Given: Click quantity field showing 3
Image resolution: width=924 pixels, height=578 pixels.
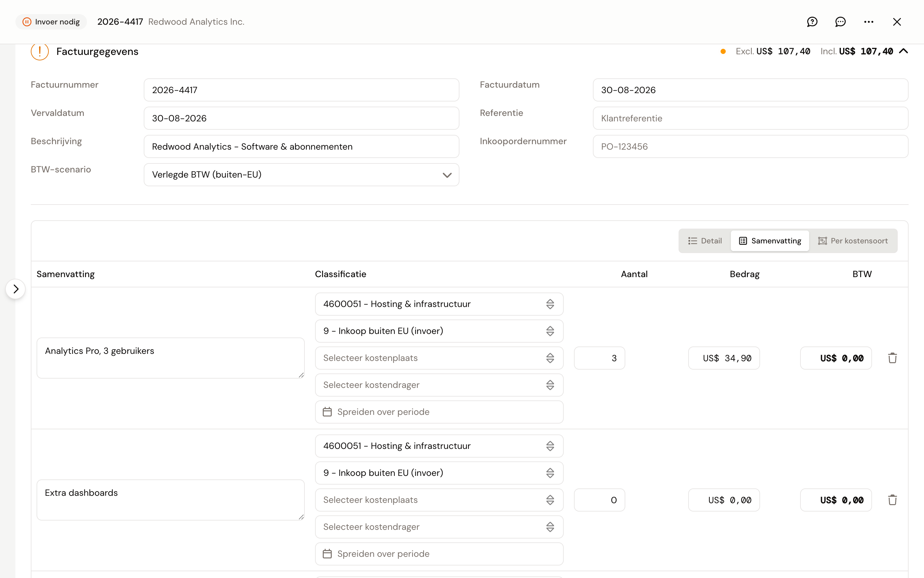Looking at the screenshot, I should [x=599, y=358].
